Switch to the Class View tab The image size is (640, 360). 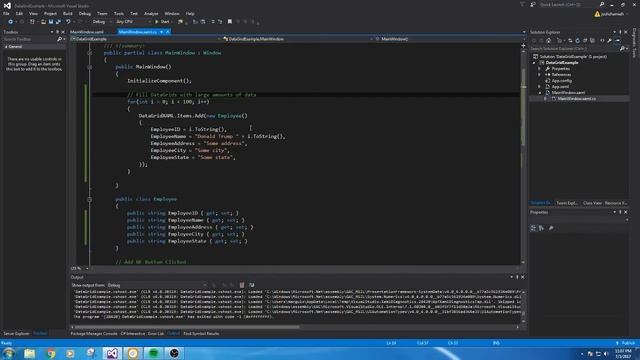tap(592, 203)
